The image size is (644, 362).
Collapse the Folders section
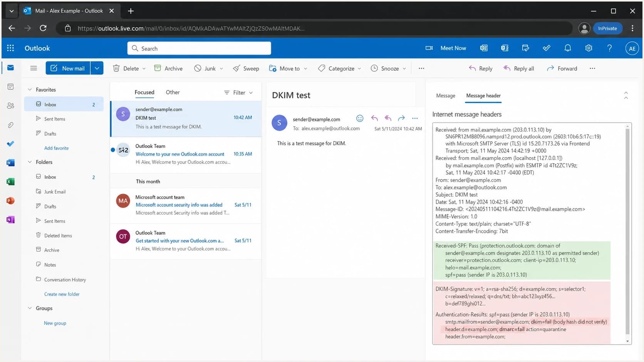(30, 162)
